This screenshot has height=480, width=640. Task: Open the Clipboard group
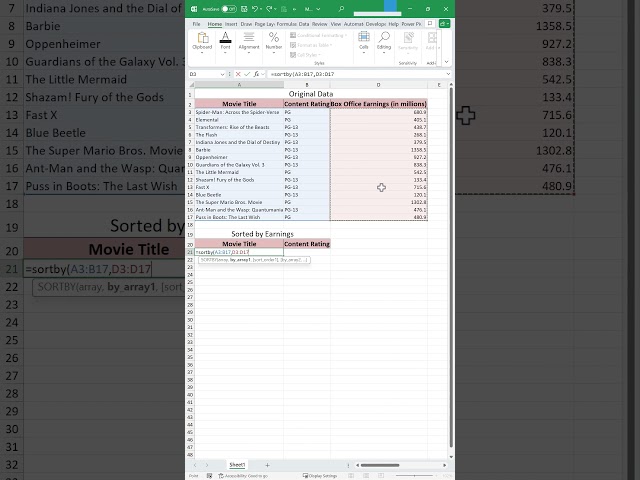tap(202, 42)
